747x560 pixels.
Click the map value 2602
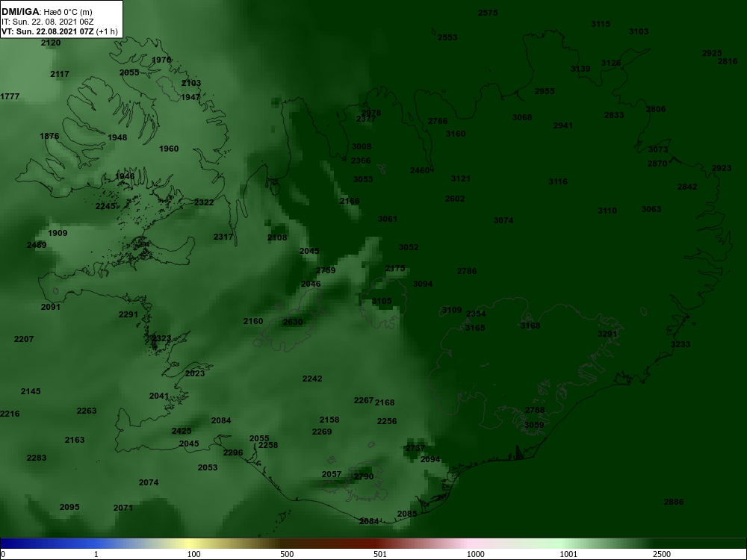coord(455,199)
